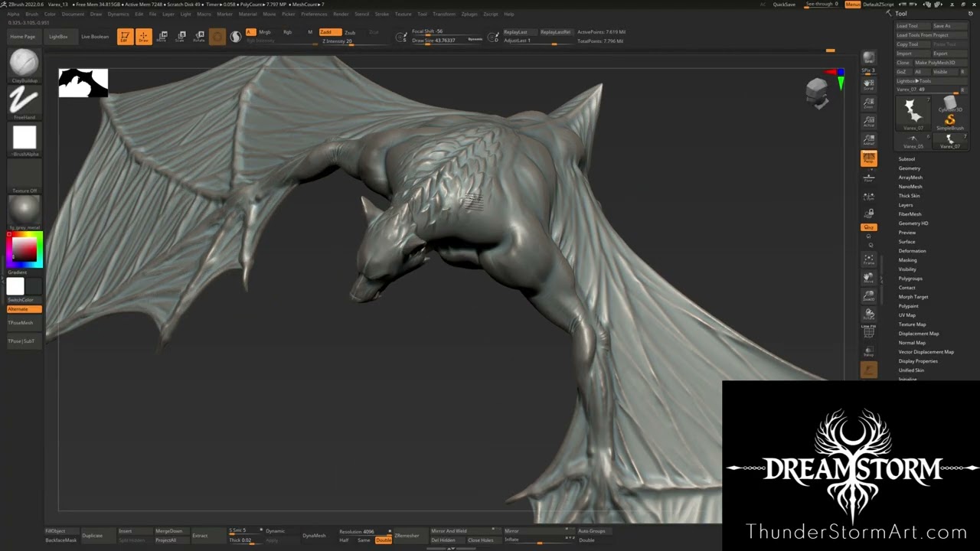Viewport: 980px width, 551px height.
Task: Click the Actual size icon
Action: pos(868,121)
